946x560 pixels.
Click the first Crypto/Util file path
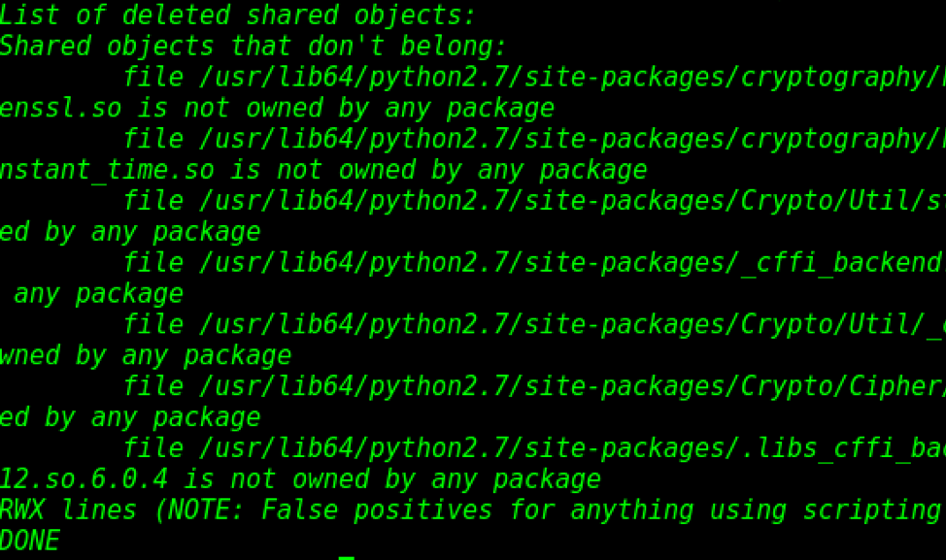click(534, 201)
